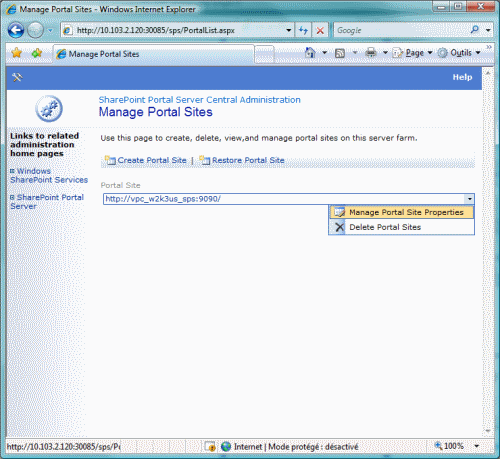
Task: Click the vertical scrollbar up arrow
Action: tap(488, 72)
